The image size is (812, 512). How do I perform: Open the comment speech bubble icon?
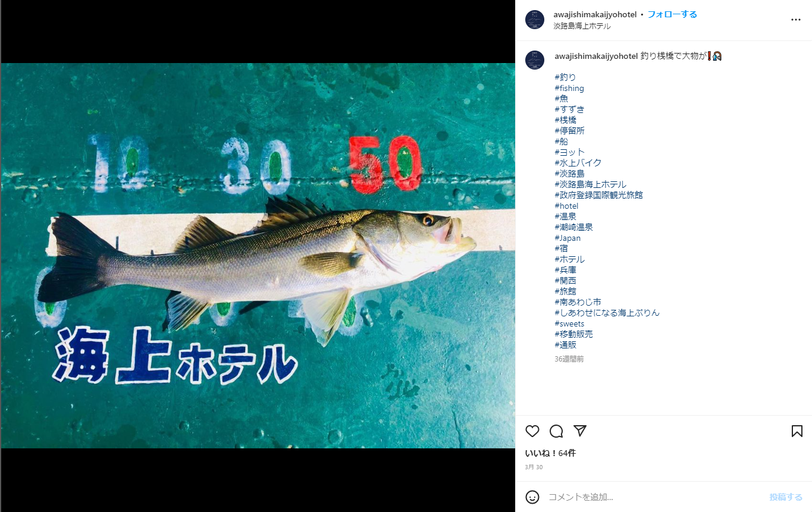[x=556, y=431]
